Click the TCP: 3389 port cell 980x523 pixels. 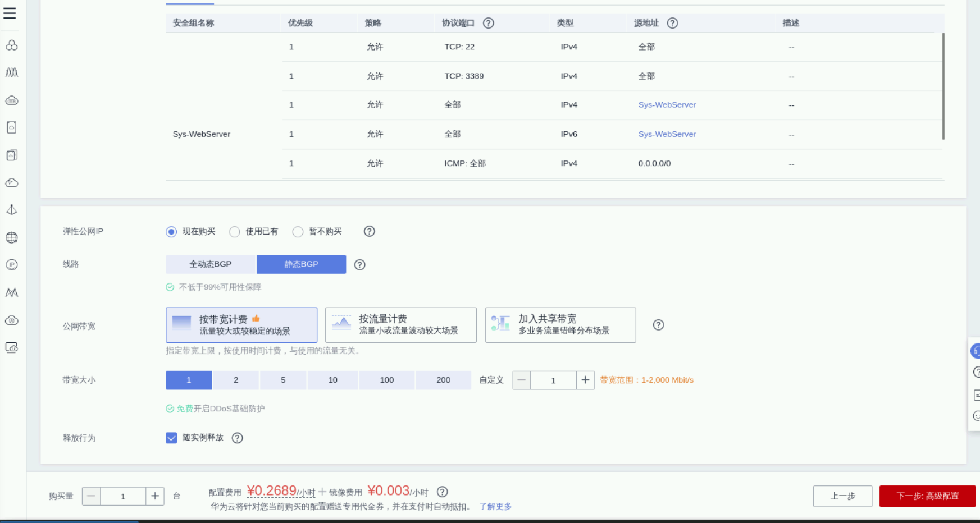point(464,76)
